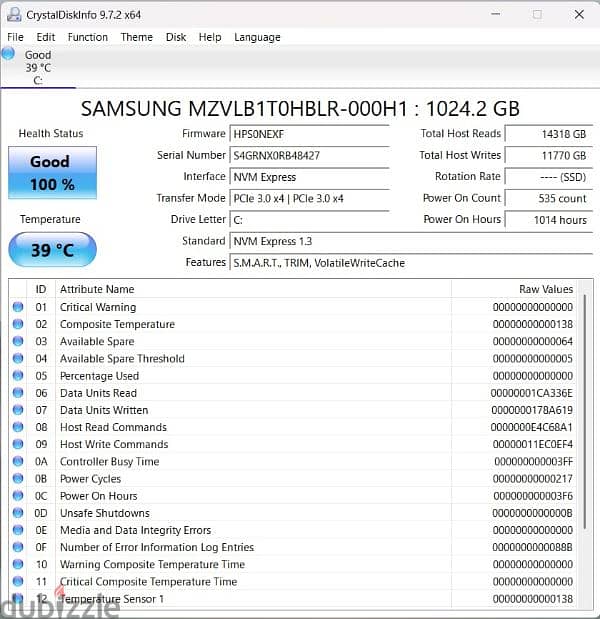The height and width of the screenshot is (619, 600).
Task: Select the Data Units Read attribute name
Action: pyautogui.click(x=98, y=393)
